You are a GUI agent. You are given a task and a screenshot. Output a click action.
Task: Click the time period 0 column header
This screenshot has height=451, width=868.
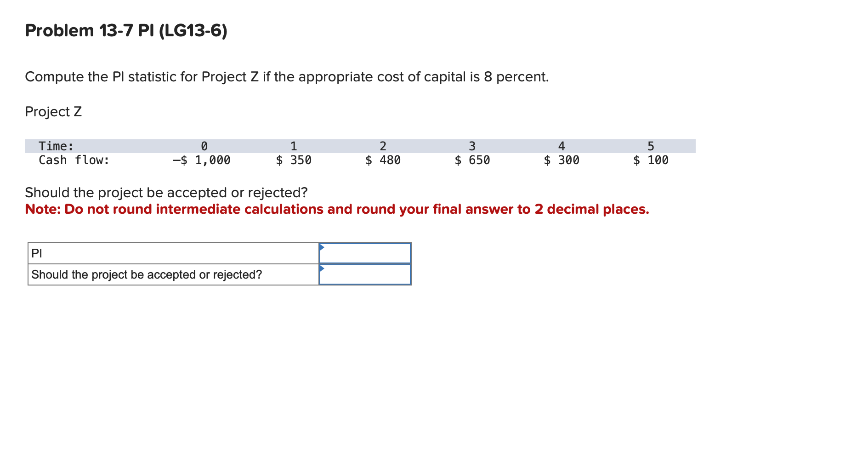point(204,146)
